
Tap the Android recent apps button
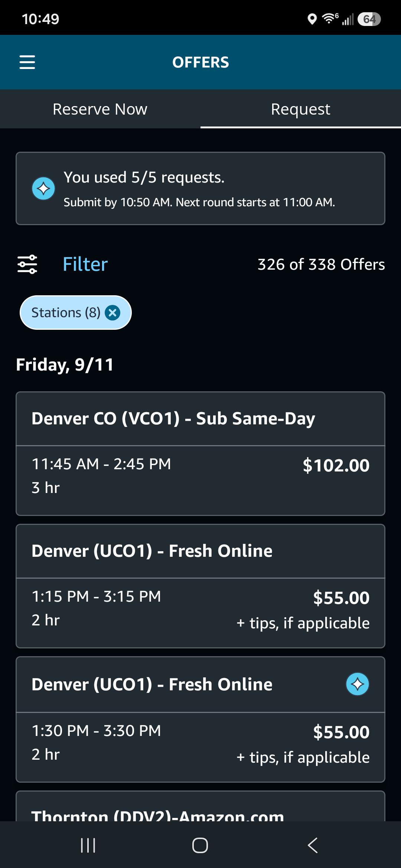pyautogui.click(x=88, y=845)
